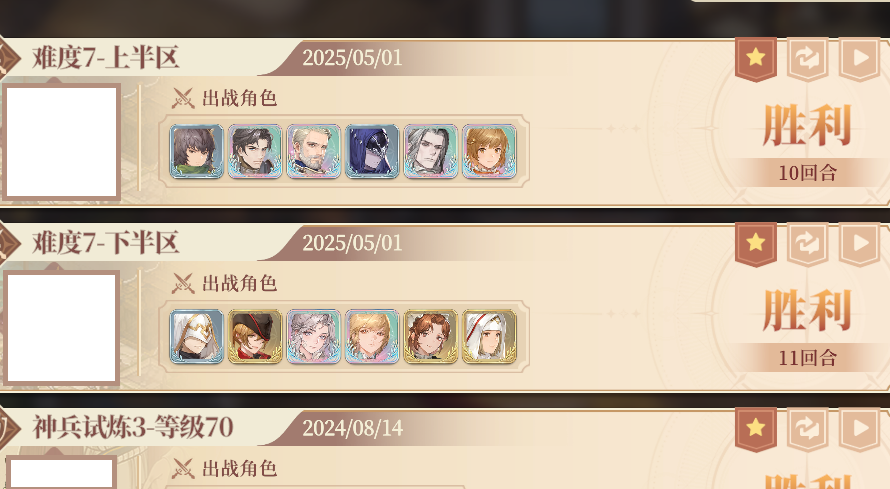Open the 难度7-上半区 record title
Viewport: 890px width, 489px height.
tap(106, 58)
